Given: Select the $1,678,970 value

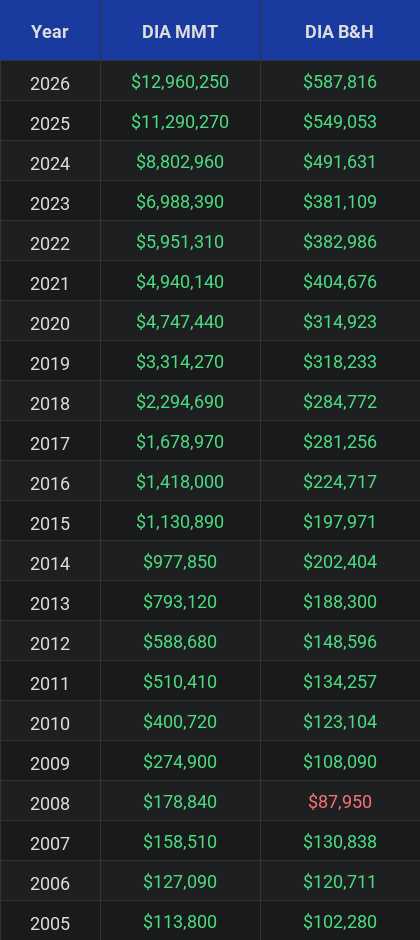Looking at the screenshot, I should coord(180,442).
